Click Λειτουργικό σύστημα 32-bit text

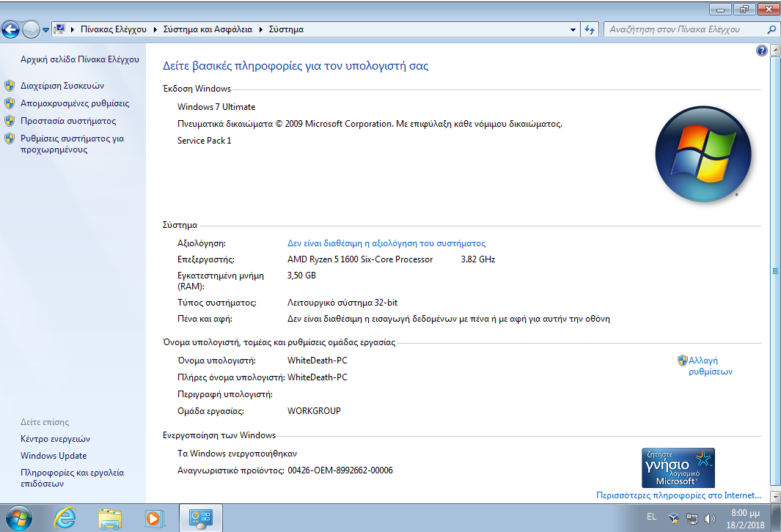[342, 303]
